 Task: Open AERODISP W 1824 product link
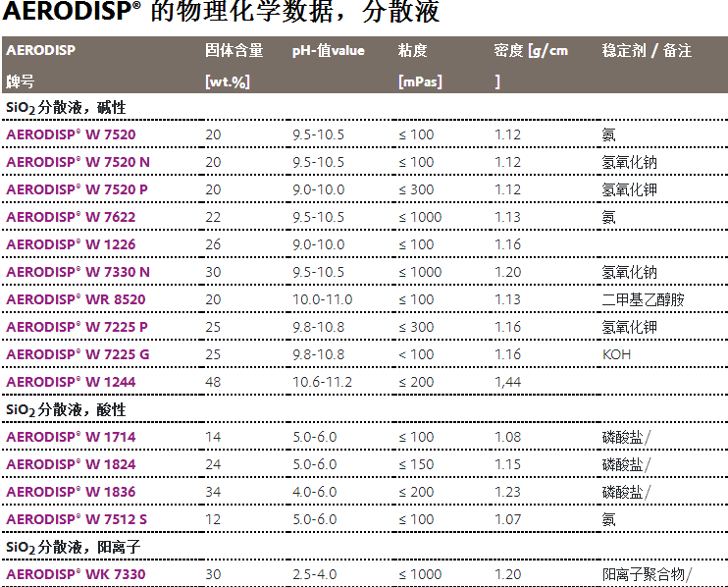[71, 464]
